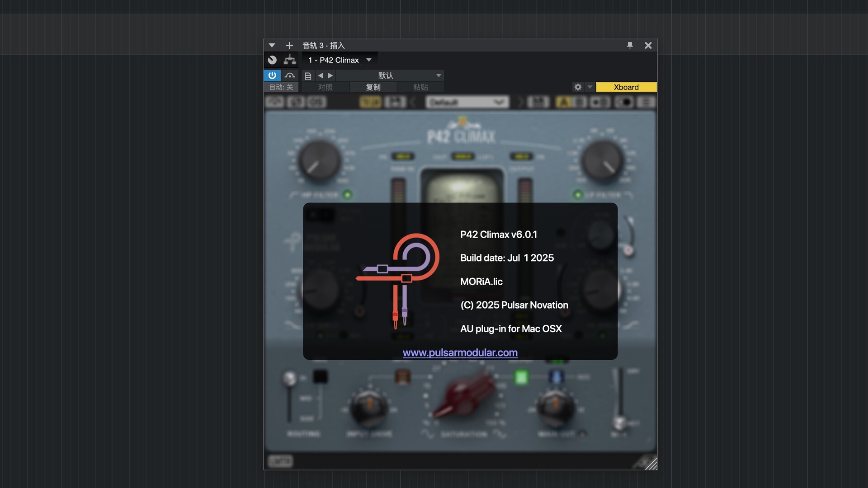Open the www.pulsarmodular.com link
Viewport: 868px width, 488px height.
coord(460,352)
